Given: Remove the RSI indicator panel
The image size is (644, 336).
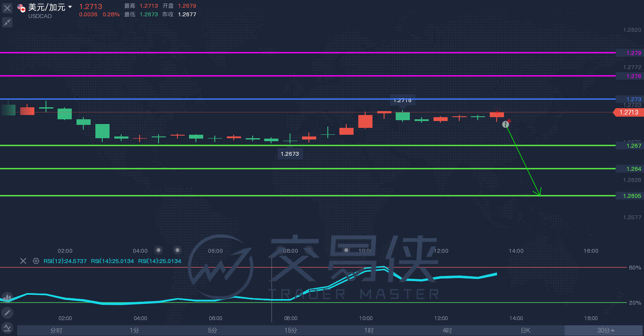Looking at the screenshot, I should [23, 261].
